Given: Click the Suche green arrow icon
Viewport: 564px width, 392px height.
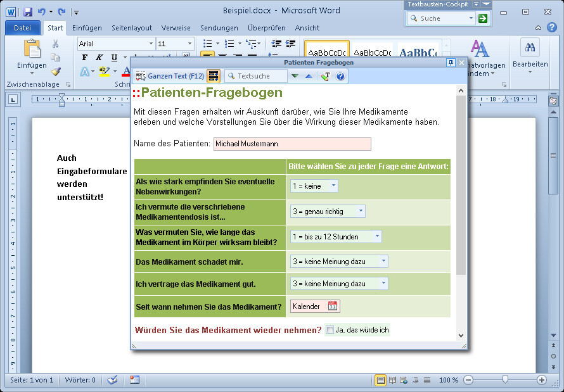Looking at the screenshot, I should (x=483, y=18).
